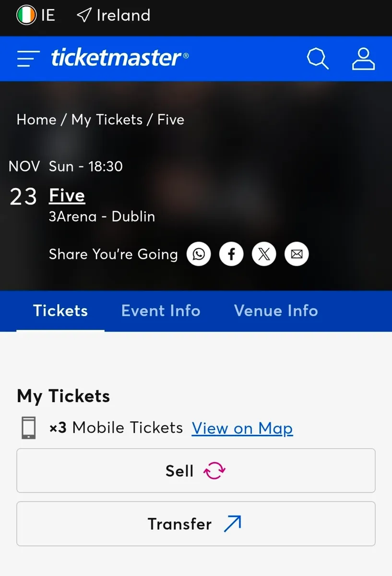Switch to the Venue Info tab
This screenshot has height=576, width=392.
click(x=276, y=311)
